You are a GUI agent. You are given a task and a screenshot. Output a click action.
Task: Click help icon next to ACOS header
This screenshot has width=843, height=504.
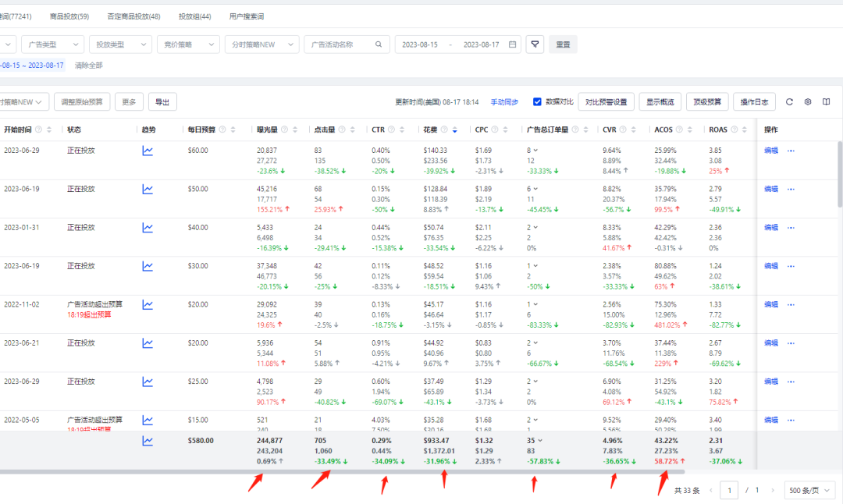click(679, 130)
